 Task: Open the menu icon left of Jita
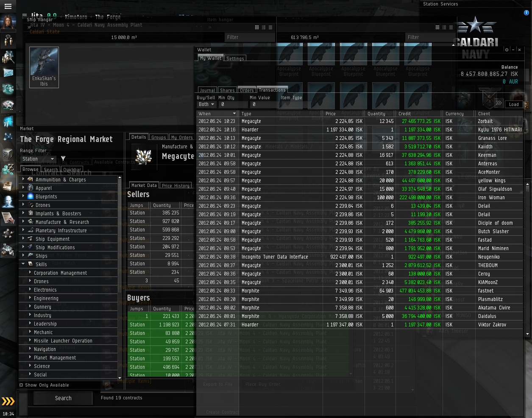25,16
